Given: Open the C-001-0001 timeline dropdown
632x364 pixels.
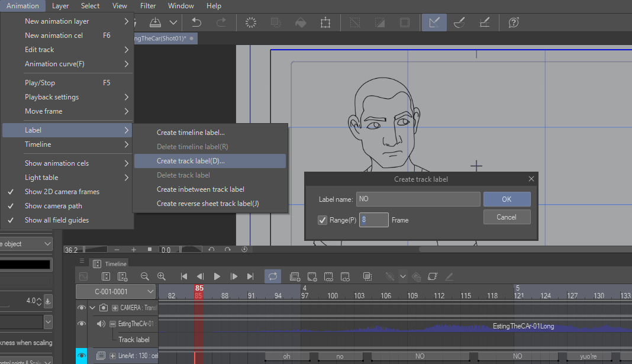Looking at the screenshot, I should [116, 292].
